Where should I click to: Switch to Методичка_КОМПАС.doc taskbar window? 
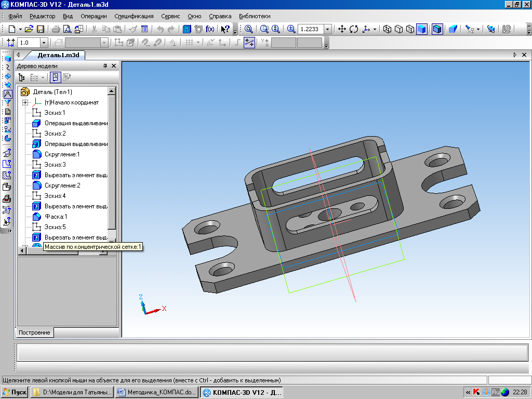pos(157,392)
